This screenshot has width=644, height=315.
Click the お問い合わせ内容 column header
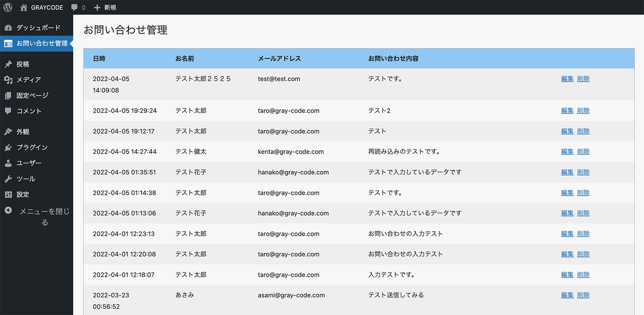tap(393, 59)
